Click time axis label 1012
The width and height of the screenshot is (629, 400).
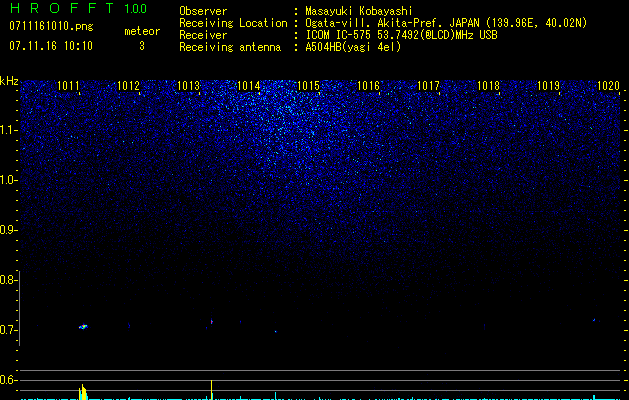pos(128,86)
